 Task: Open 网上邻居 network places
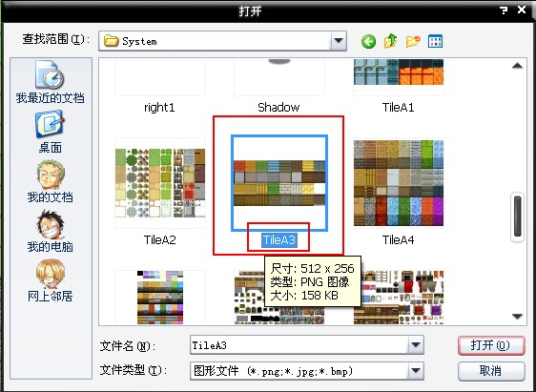tap(50, 280)
